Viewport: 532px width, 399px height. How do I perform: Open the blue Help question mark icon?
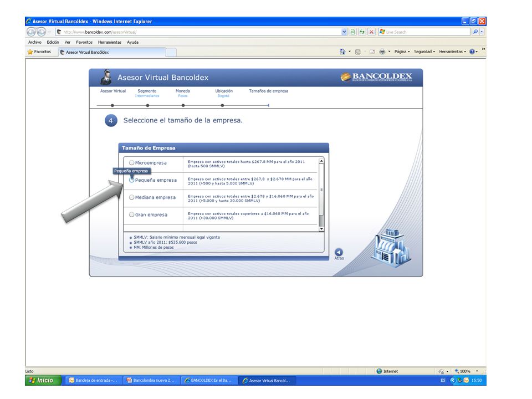472,52
